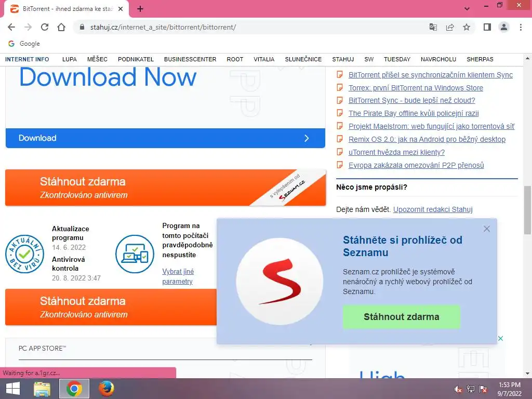This screenshot has height=399, width=532.
Task: Open SLUNEČNICE in the top menu
Action: tap(303, 59)
